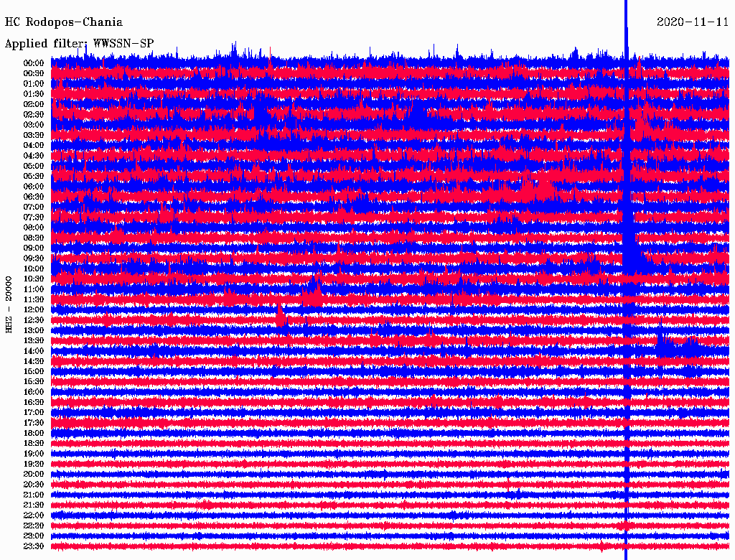Select the 23:30 time label

(34, 546)
